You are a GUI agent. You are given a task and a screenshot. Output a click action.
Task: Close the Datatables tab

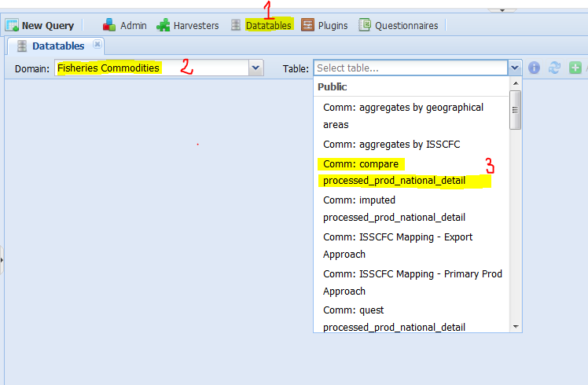tap(97, 45)
